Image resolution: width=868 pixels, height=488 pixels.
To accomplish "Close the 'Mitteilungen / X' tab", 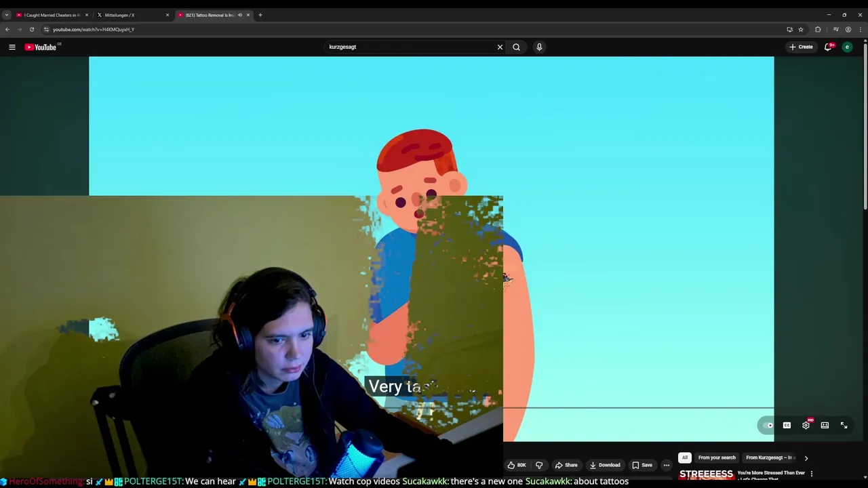I will pos(167,15).
